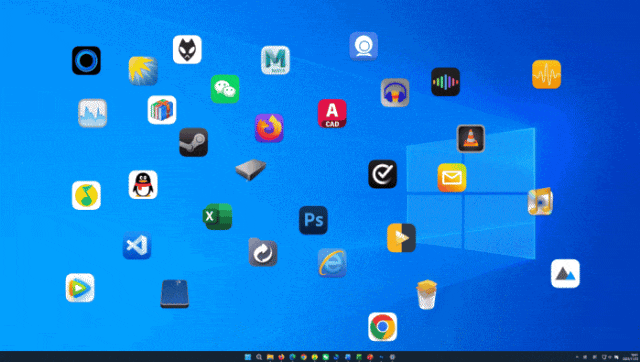Open the mountain picture viewer icon
The image size is (640, 362).
pyautogui.click(x=565, y=273)
